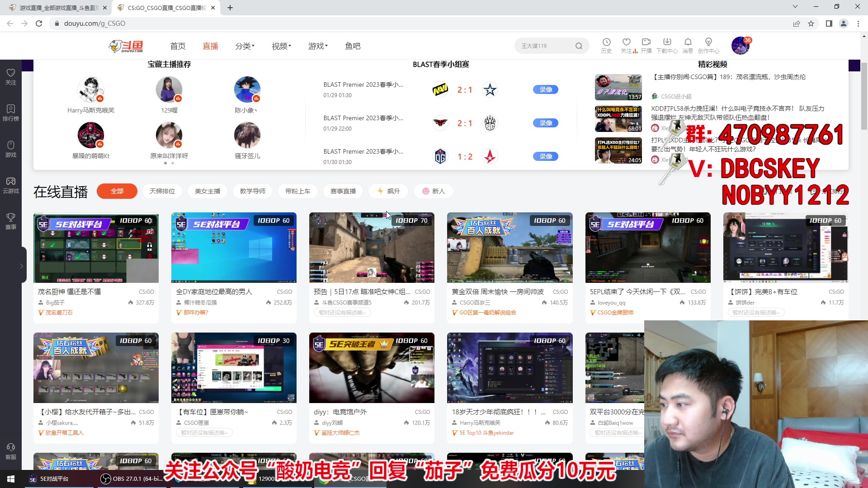
Task: Open the browser side panel icon
Action: tap(829, 23)
